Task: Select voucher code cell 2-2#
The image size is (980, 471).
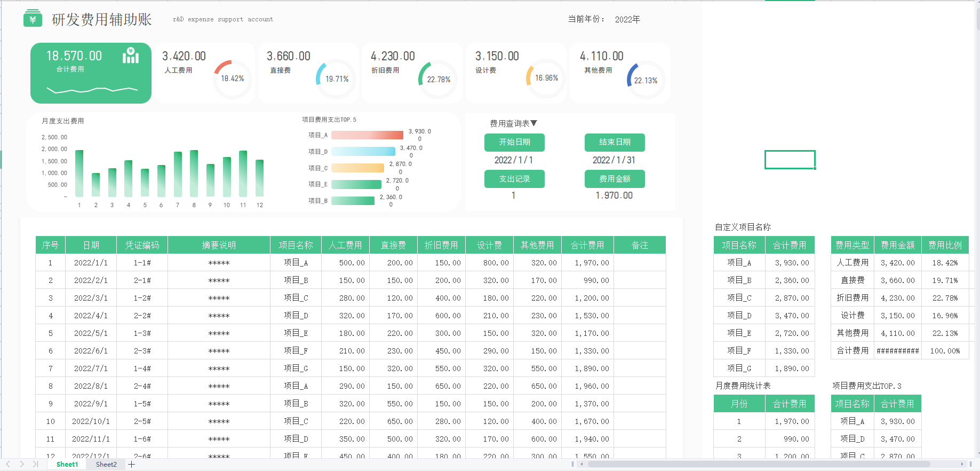Action: [x=142, y=316]
